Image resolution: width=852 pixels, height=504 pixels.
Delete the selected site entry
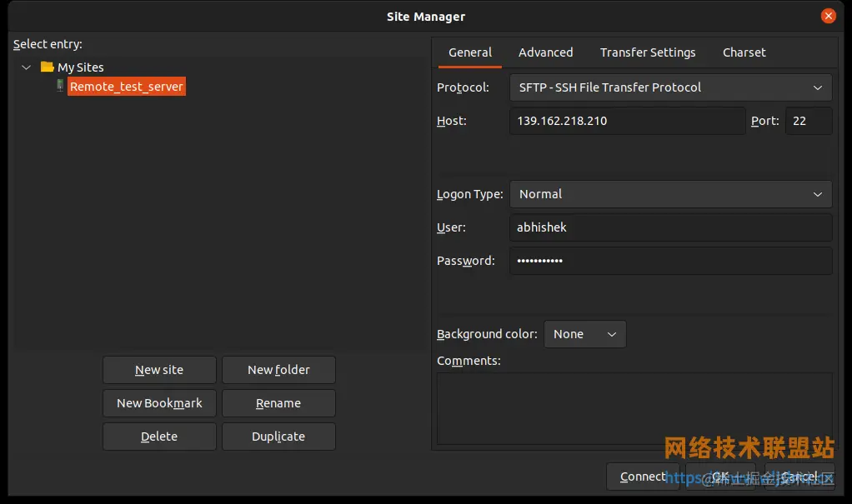(159, 437)
